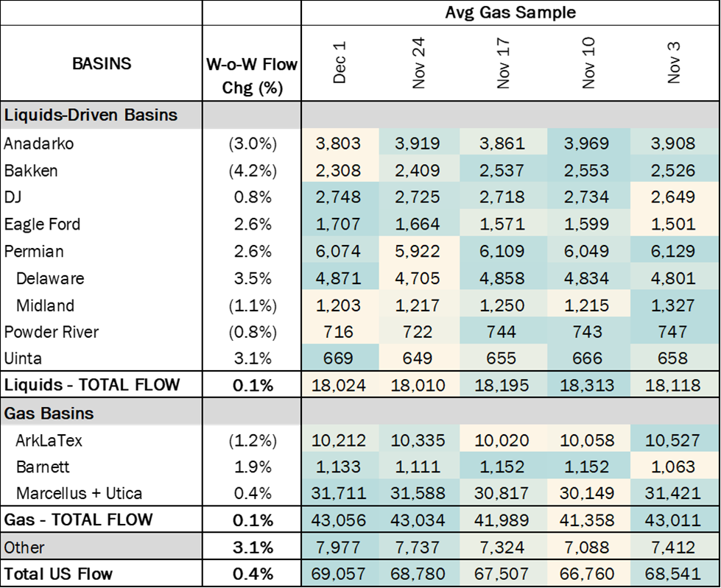The width and height of the screenshot is (721, 588).
Task: Click the Nov 17 column header
Action: [x=502, y=63]
